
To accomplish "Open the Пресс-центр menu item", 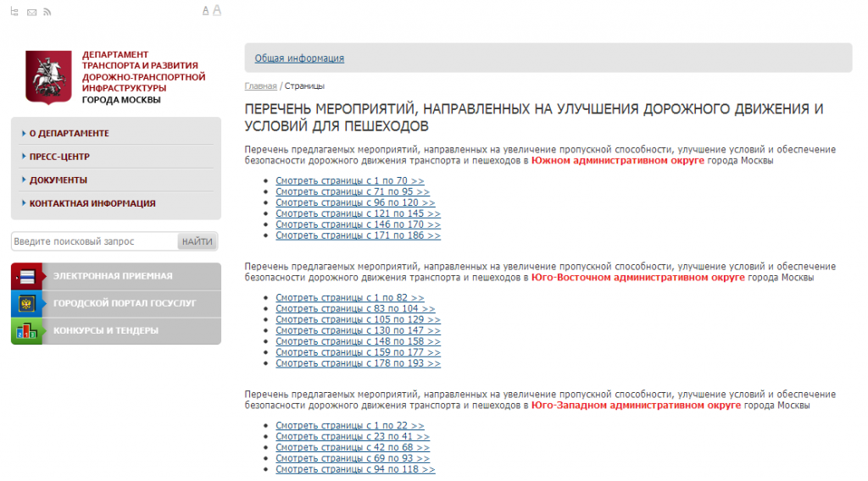I will pyautogui.click(x=59, y=157).
